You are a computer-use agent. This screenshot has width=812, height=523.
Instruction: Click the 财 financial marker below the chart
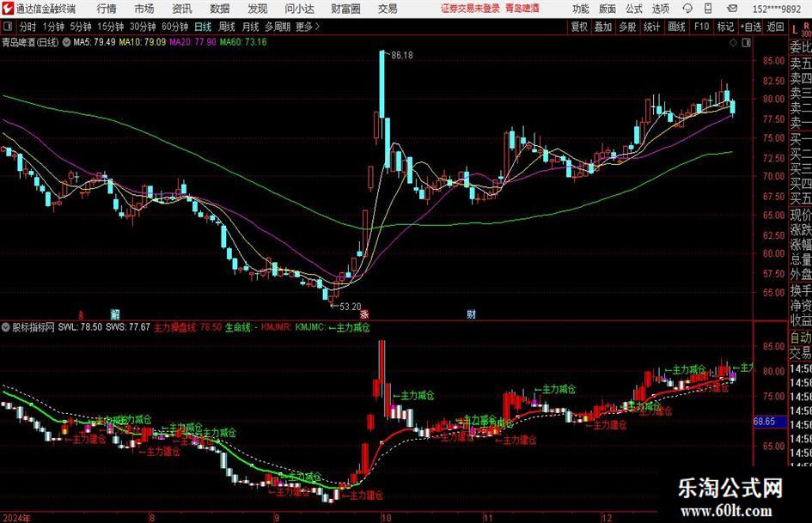(471, 313)
